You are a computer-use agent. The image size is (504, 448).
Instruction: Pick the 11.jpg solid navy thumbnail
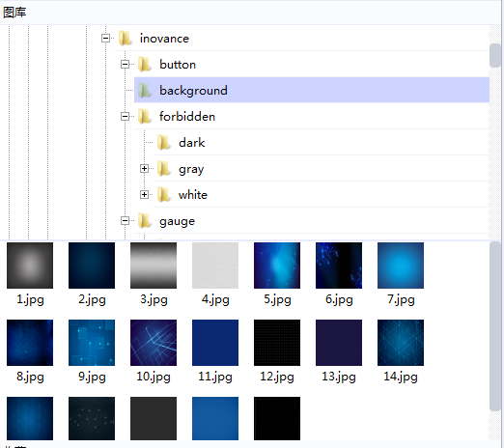(x=215, y=343)
